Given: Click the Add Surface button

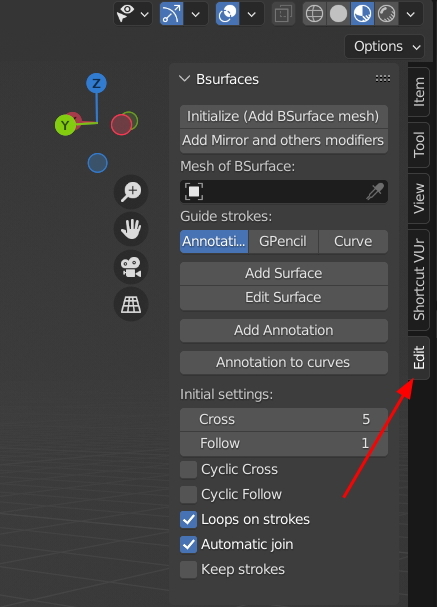Looking at the screenshot, I should [x=284, y=274].
